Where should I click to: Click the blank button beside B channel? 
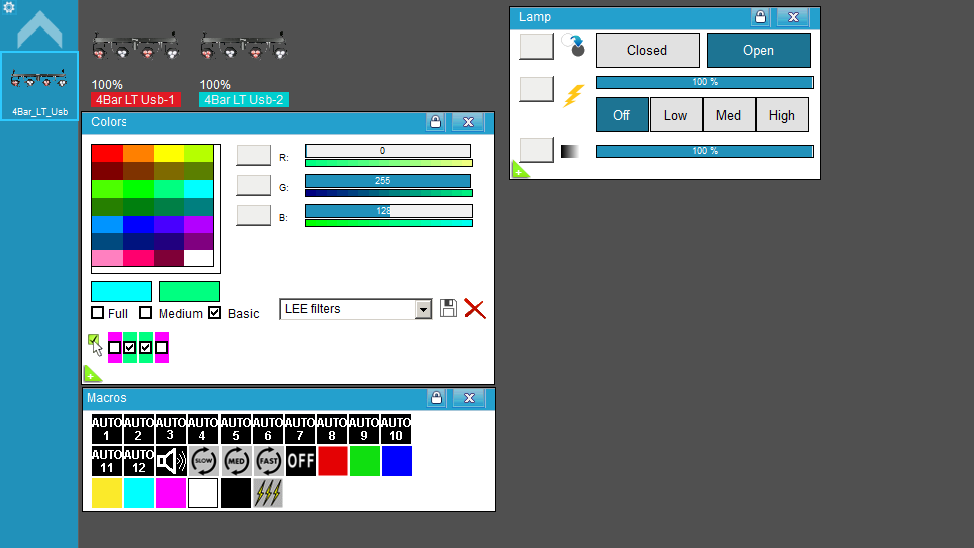click(x=253, y=215)
